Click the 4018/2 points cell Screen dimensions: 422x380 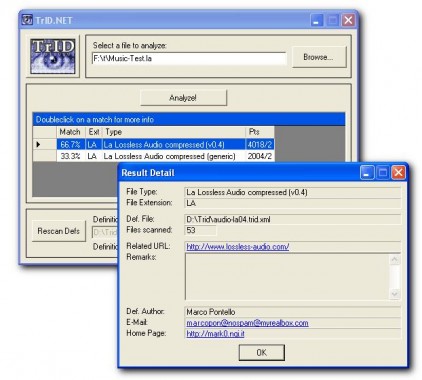tap(260, 144)
